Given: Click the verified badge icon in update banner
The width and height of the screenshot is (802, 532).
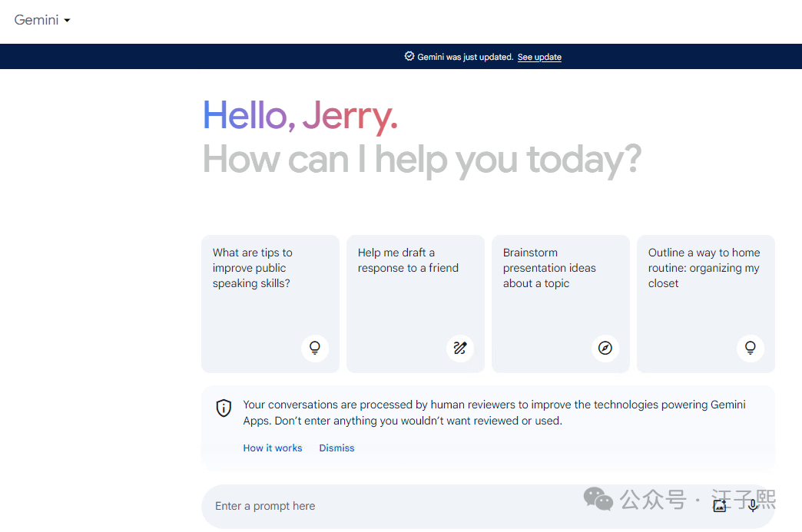Looking at the screenshot, I should [x=409, y=56].
